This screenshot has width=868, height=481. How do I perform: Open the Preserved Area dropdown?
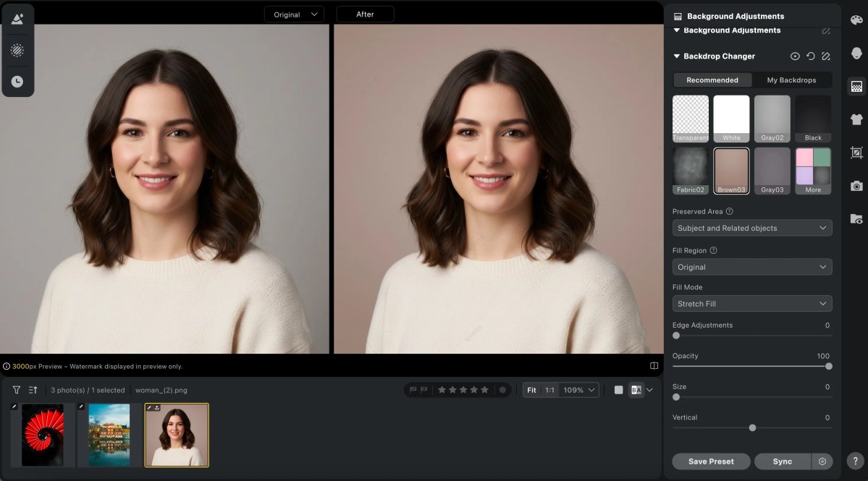tap(751, 227)
